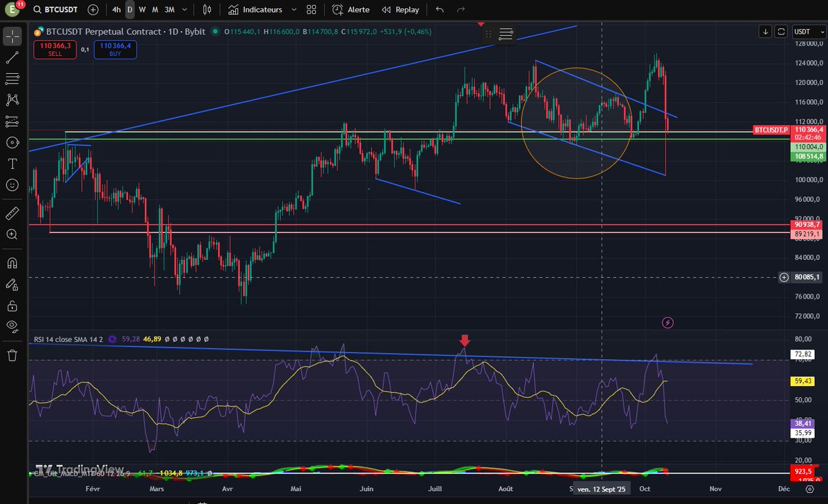Viewport: 828px width, 504px height.
Task: Open the forecasting and measurement tools
Action: click(12, 121)
